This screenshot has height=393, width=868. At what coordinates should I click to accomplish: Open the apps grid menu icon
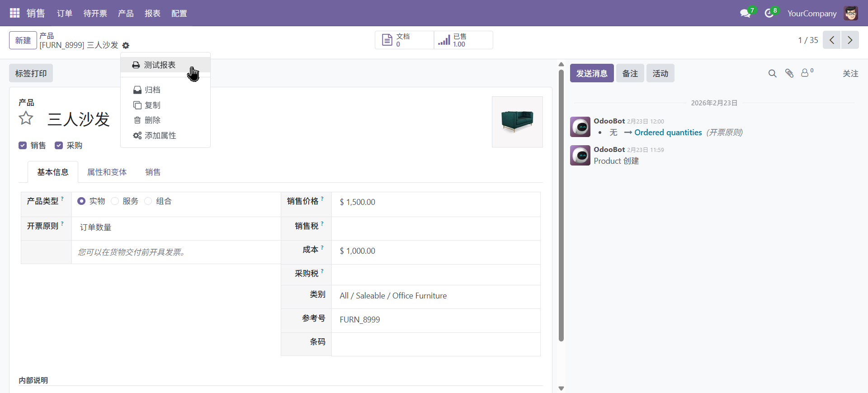pos(14,13)
